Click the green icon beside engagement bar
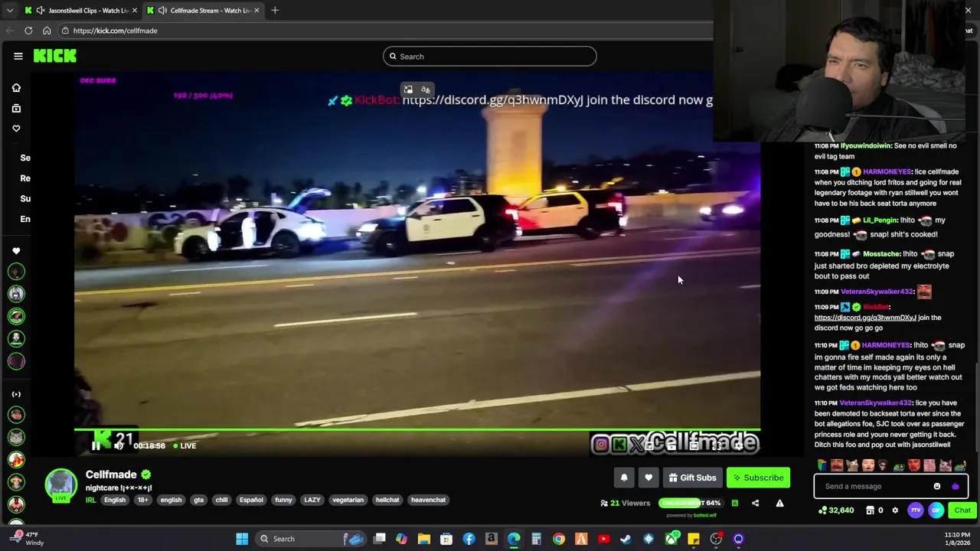The width and height of the screenshot is (980, 551). (734, 503)
